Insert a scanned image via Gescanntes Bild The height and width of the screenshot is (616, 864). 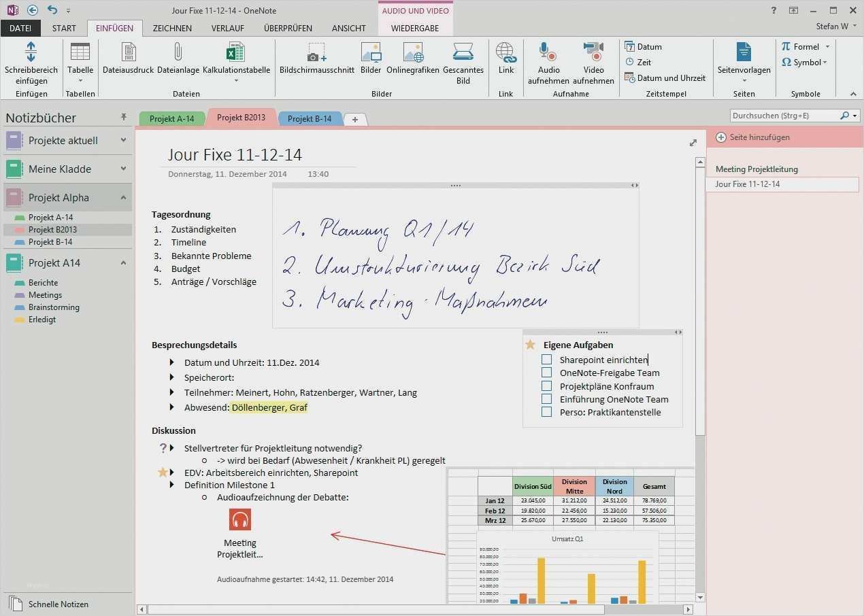[463, 63]
